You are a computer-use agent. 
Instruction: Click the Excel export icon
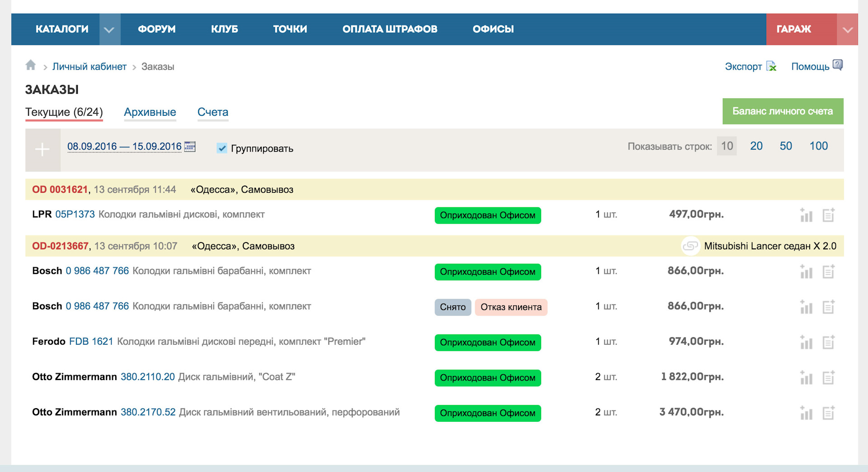(x=772, y=66)
